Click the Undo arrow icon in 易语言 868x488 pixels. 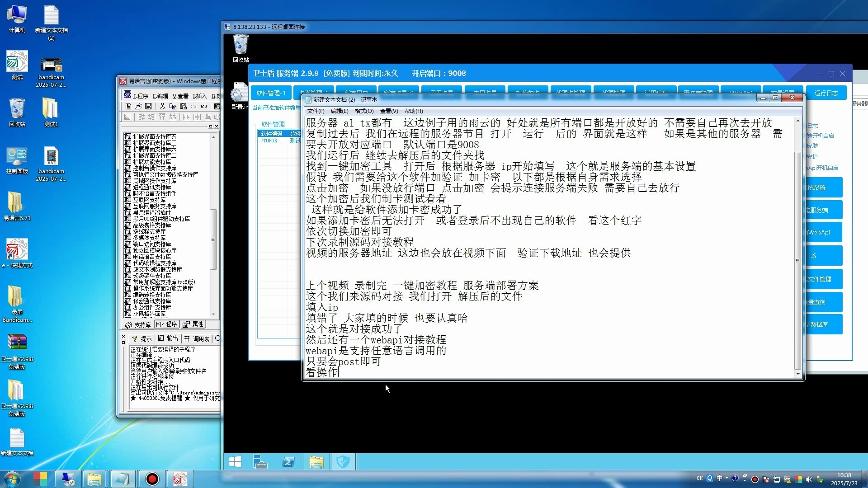point(204,107)
